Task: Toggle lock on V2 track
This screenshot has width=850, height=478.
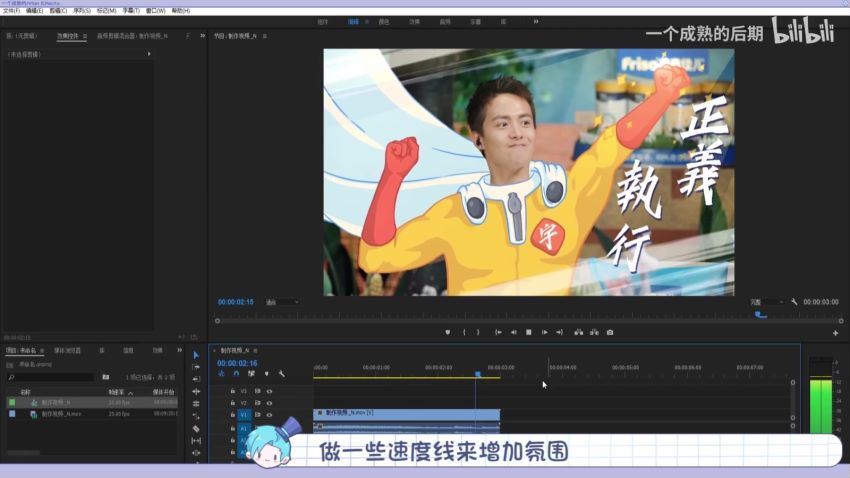Action: click(x=233, y=403)
